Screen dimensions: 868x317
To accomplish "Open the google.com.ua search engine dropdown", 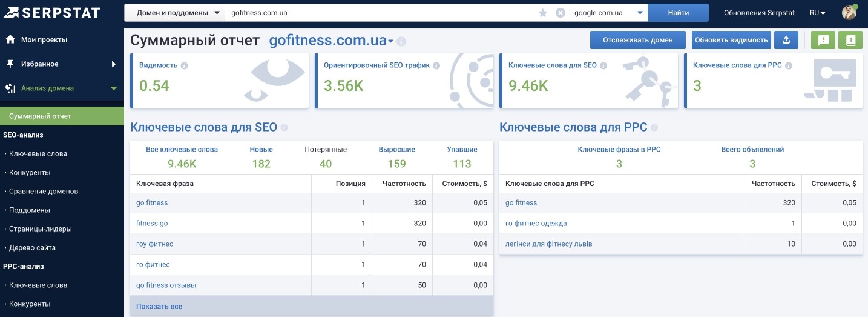I will (x=609, y=13).
